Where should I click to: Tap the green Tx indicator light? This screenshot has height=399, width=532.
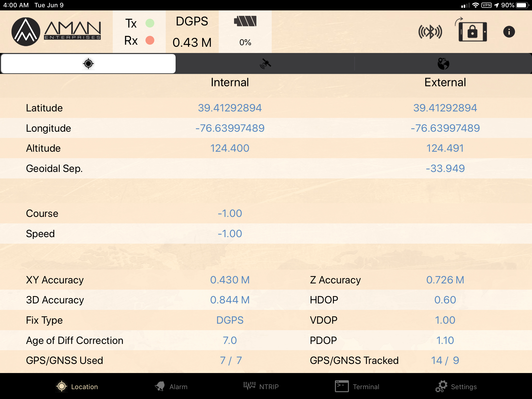[150, 23]
